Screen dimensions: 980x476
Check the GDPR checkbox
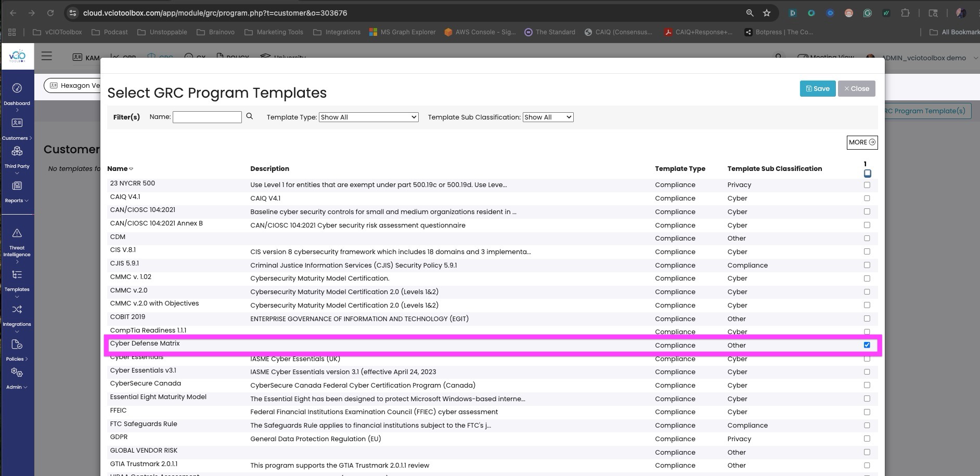tap(867, 439)
